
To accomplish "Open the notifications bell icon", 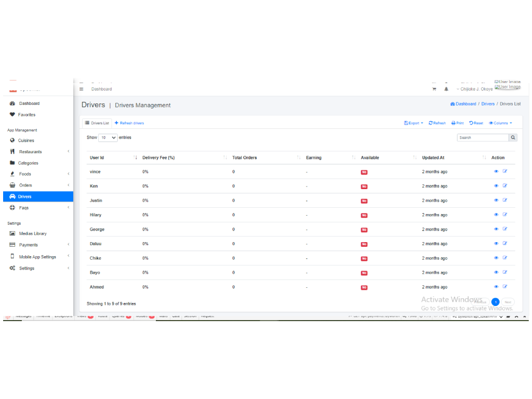I will (x=446, y=89).
